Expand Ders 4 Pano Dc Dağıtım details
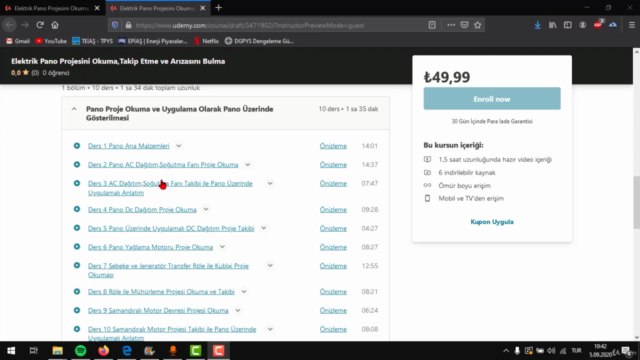 [x=206, y=209]
